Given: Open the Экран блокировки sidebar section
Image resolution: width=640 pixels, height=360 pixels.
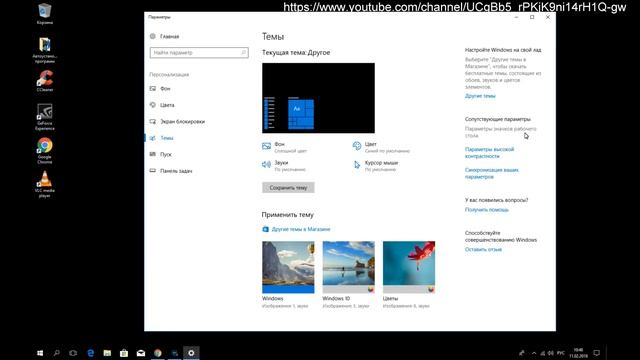Looking at the screenshot, I should pos(177,122).
